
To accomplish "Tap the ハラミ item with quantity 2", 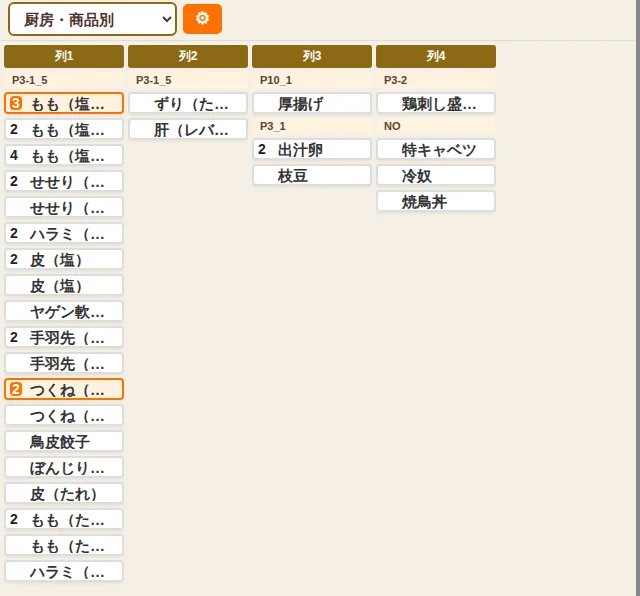I will coord(64,234).
